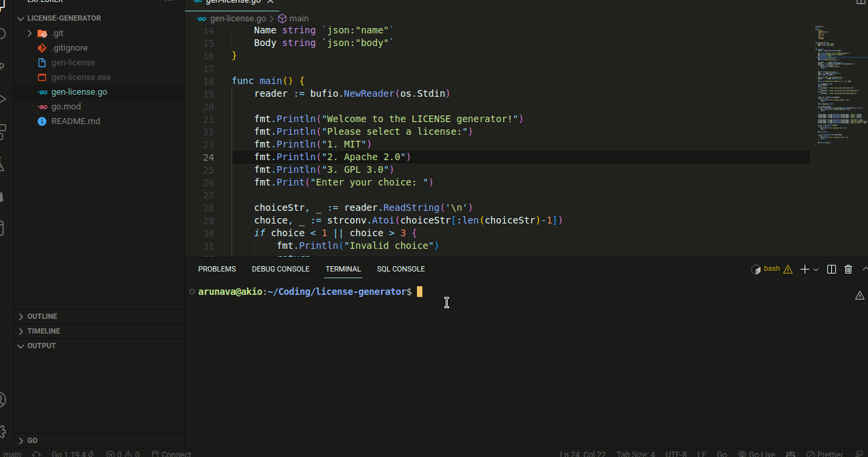Split the terminal pane

click(x=831, y=270)
